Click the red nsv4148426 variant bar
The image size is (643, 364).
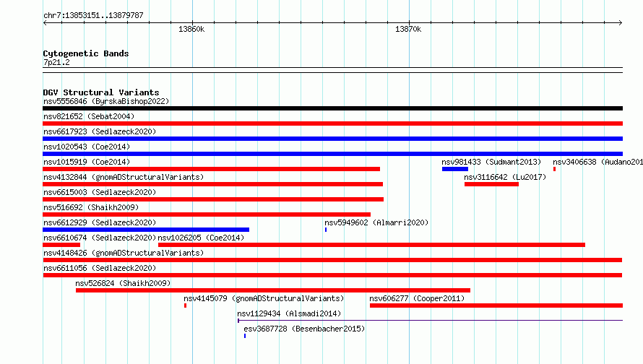332,260
